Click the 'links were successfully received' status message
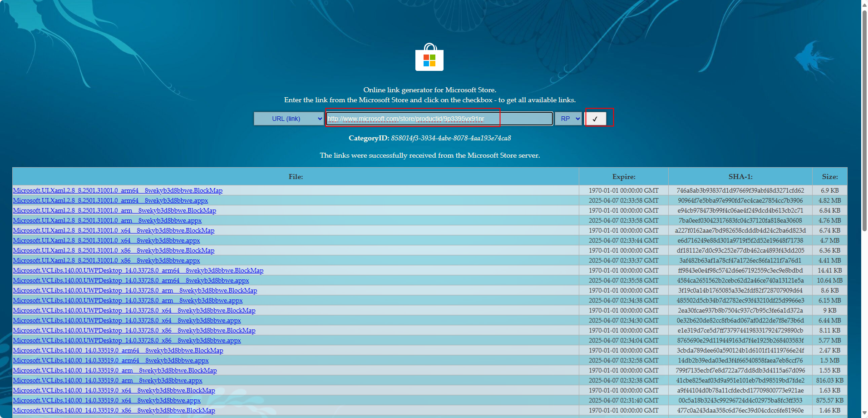This screenshot has height=418, width=868. pos(429,155)
